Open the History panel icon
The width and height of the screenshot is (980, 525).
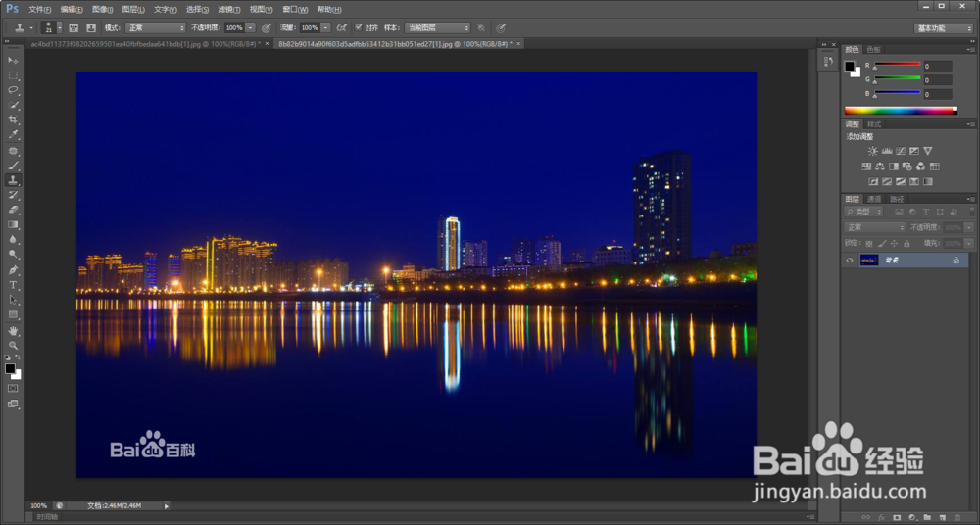point(829,62)
